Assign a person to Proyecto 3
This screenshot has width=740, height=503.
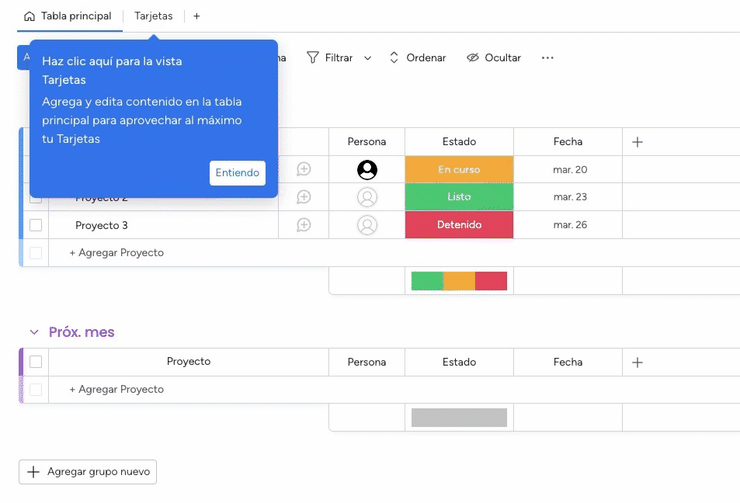tap(367, 225)
